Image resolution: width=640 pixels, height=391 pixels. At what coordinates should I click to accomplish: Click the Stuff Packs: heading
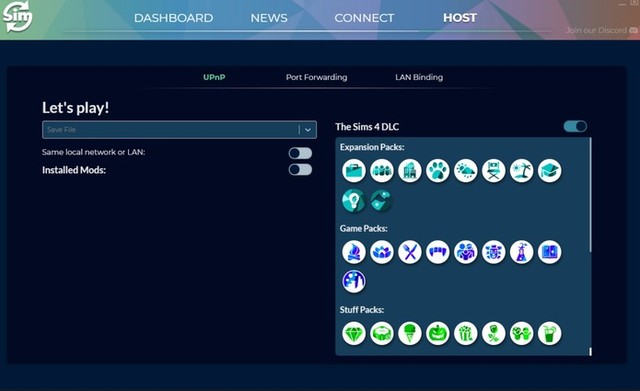coord(362,310)
